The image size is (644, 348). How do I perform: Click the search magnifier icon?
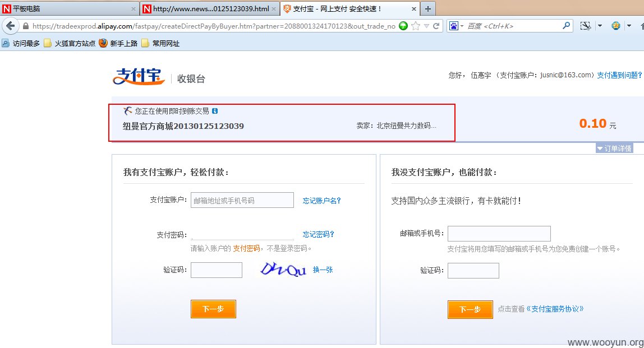tap(567, 26)
